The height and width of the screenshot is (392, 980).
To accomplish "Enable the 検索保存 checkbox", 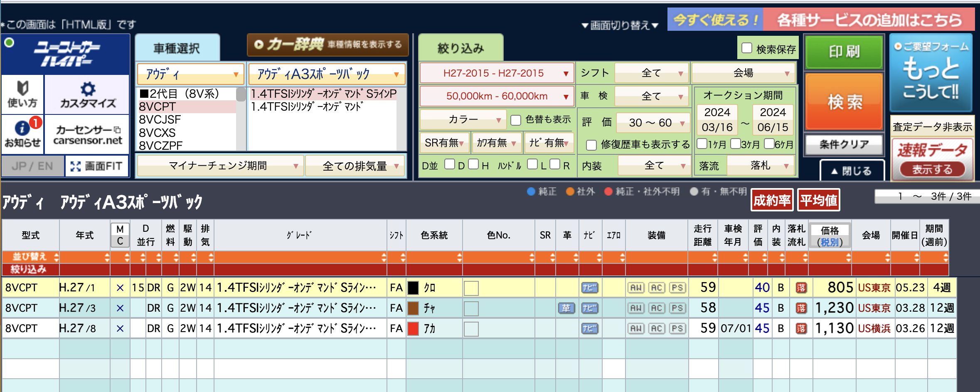I will coord(747,48).
